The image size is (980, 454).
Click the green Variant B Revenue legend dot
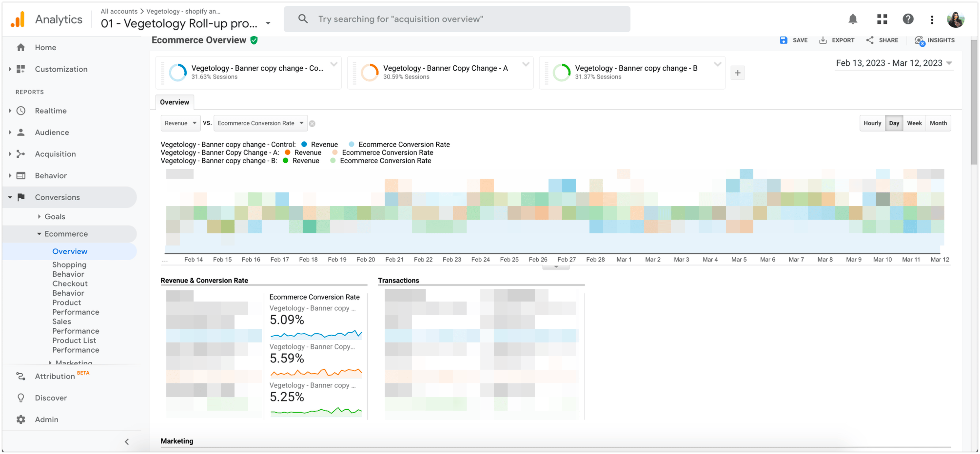pos(285,161)
